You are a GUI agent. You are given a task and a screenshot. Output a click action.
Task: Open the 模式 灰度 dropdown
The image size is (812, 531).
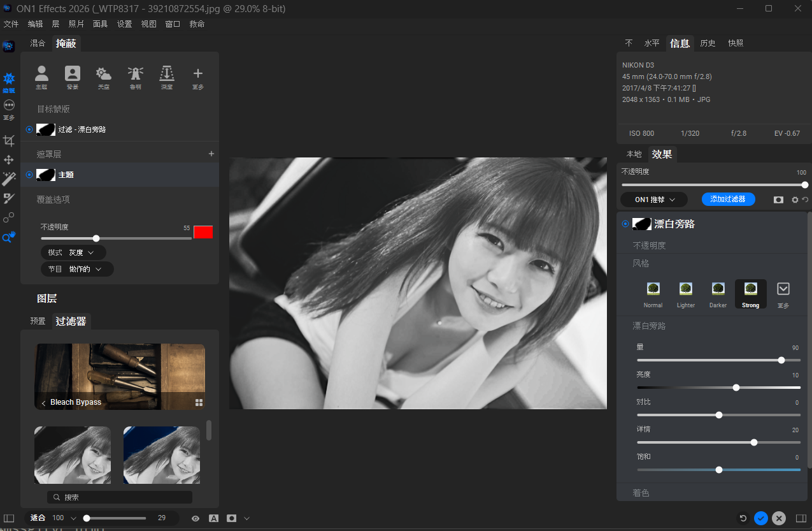(x=73, y=252)
